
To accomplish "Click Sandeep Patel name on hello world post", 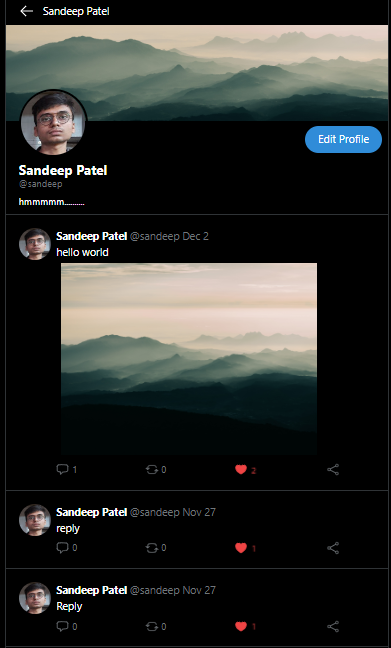I will [91, 236].
